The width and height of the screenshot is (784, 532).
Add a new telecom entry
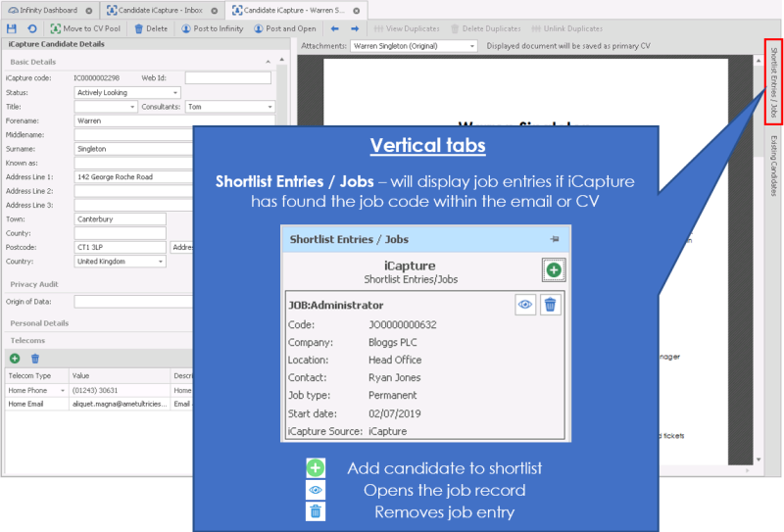click(15, 360)
